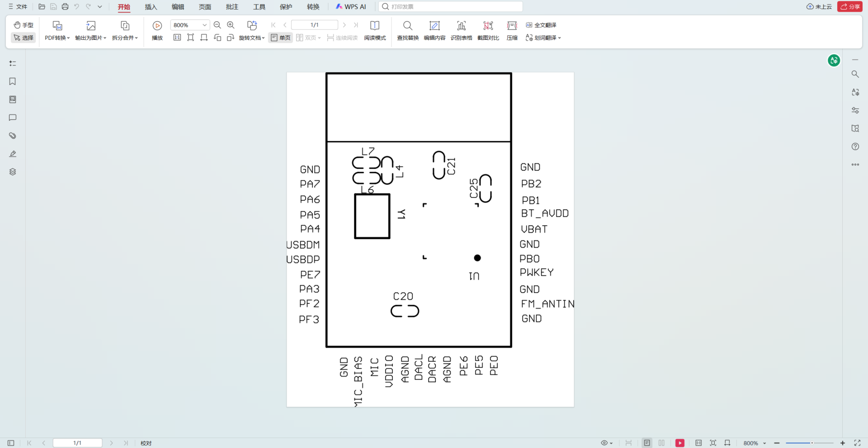Click the Find and Replace magnifier icon
Screen dimensions: 868x448
[x=407, y=26]
